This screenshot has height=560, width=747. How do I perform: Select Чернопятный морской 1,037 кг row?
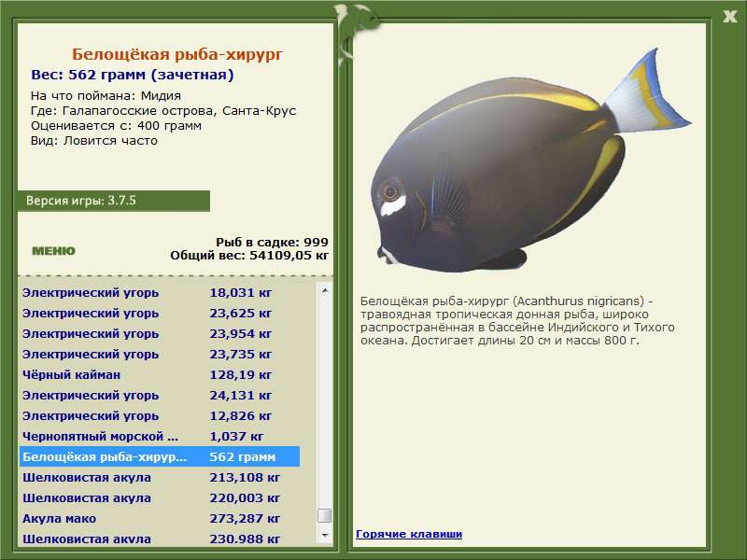pyautogui.click(x=160, y=436)
